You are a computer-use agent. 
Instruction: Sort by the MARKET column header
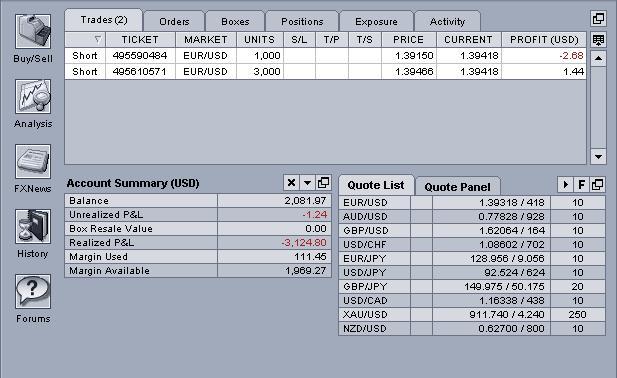(206, 40)
